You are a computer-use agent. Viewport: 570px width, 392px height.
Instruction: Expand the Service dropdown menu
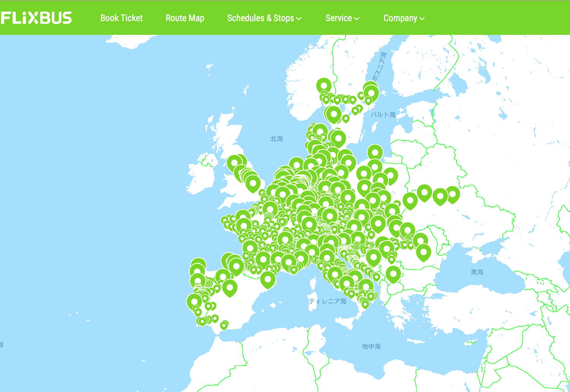click(342, 18)
